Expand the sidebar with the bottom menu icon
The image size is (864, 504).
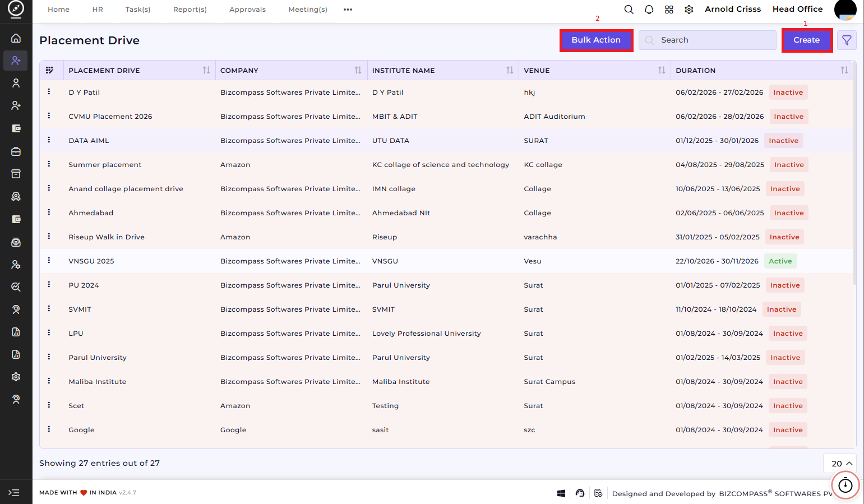tap(14, 493)
